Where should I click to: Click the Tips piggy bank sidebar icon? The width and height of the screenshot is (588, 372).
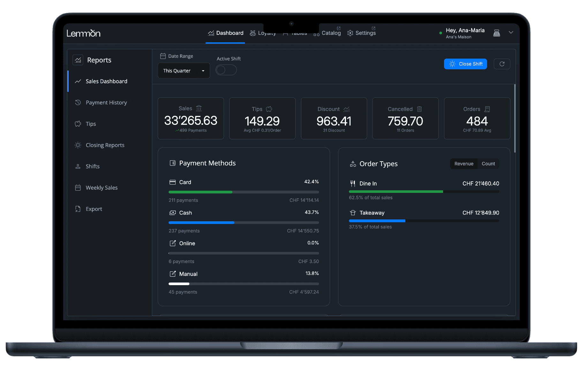coord(78,124)
